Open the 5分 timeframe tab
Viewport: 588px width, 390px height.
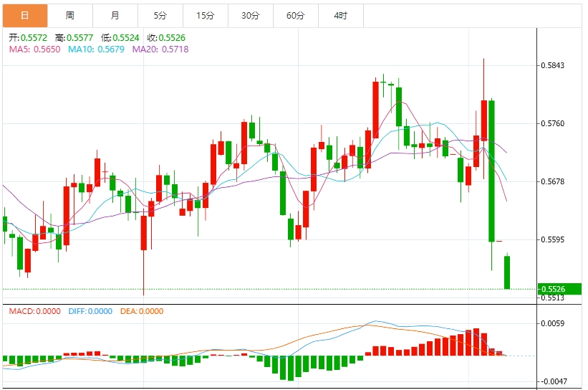tap(160, 15)
